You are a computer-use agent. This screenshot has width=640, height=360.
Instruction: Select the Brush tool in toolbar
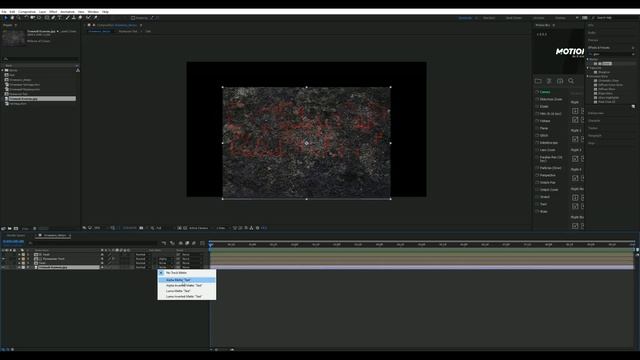[67, 18]
